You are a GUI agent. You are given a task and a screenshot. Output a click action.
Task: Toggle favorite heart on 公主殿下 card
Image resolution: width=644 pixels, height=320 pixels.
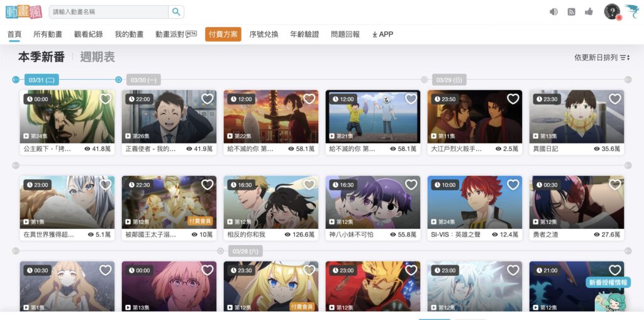(x=105, y=99)
